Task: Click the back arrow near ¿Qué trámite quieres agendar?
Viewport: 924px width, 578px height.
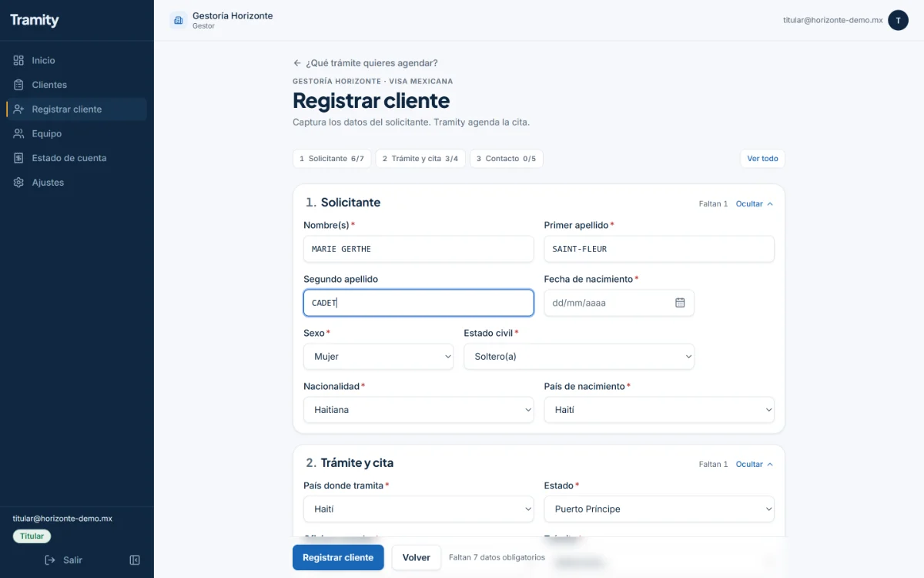Action: 297,63
